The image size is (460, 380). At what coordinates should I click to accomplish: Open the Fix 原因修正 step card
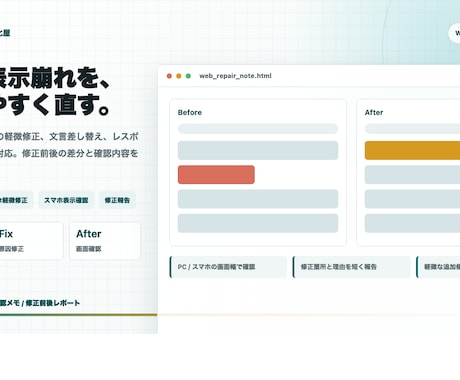[x=31, y=241]
